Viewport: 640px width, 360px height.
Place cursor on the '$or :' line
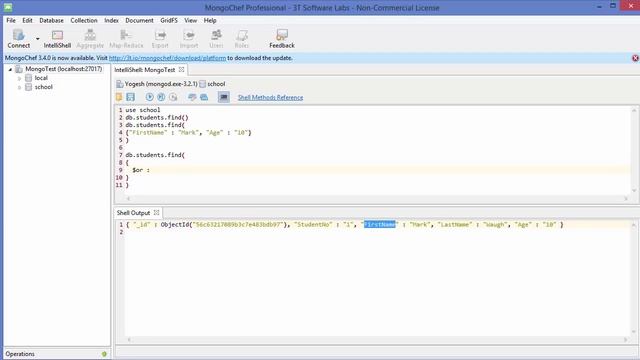[141, 170]
